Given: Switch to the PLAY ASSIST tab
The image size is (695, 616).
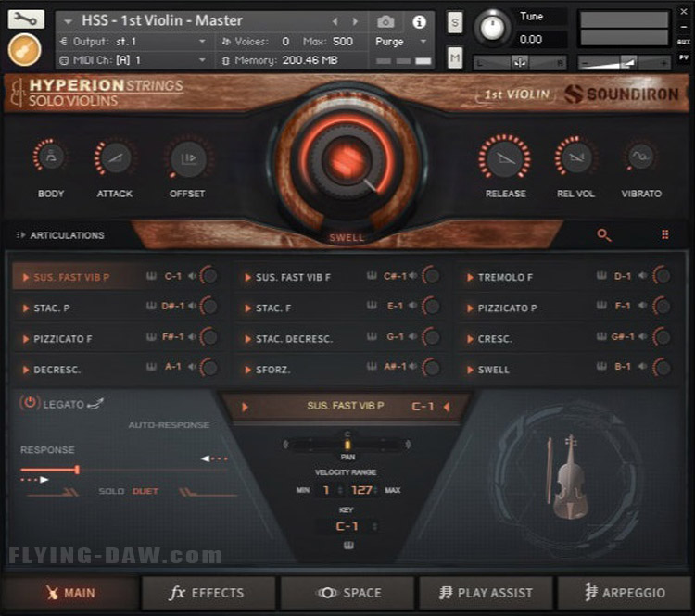Looking at the screenshot, I should (x=486, y=593).
